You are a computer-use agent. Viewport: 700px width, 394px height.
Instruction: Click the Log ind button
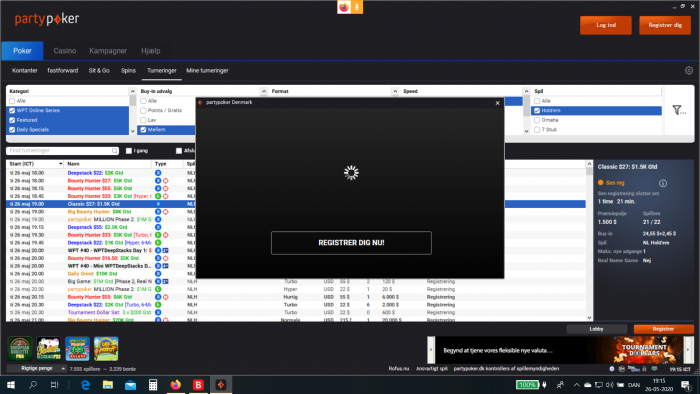coord(606,25)
